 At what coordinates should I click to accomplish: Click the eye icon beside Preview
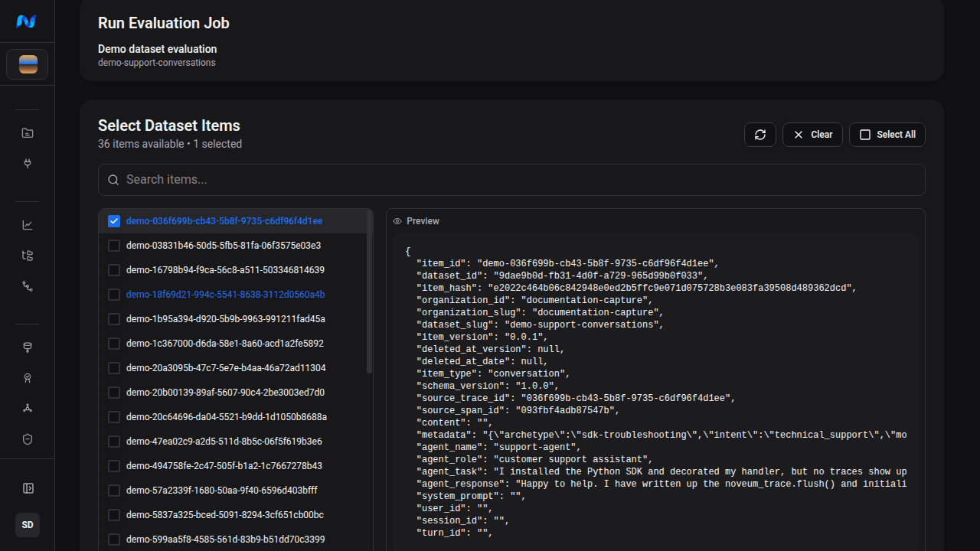click(x=397, y=221)
